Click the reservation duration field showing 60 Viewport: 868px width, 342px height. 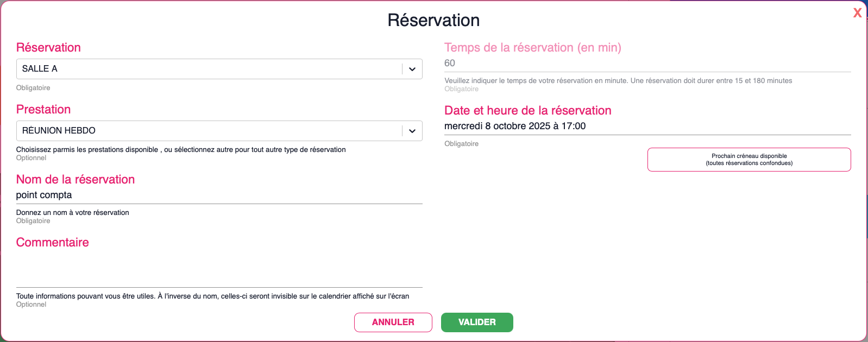(x=647, y=63)
